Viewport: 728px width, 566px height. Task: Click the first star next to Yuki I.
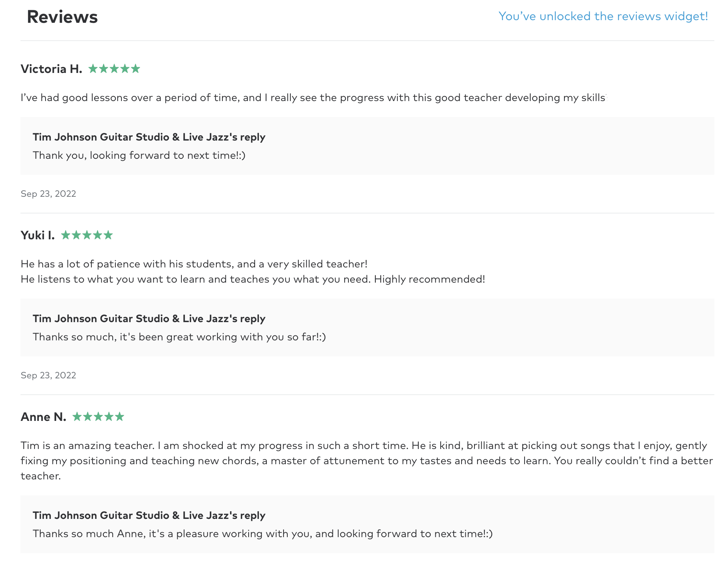coord(66,235)
